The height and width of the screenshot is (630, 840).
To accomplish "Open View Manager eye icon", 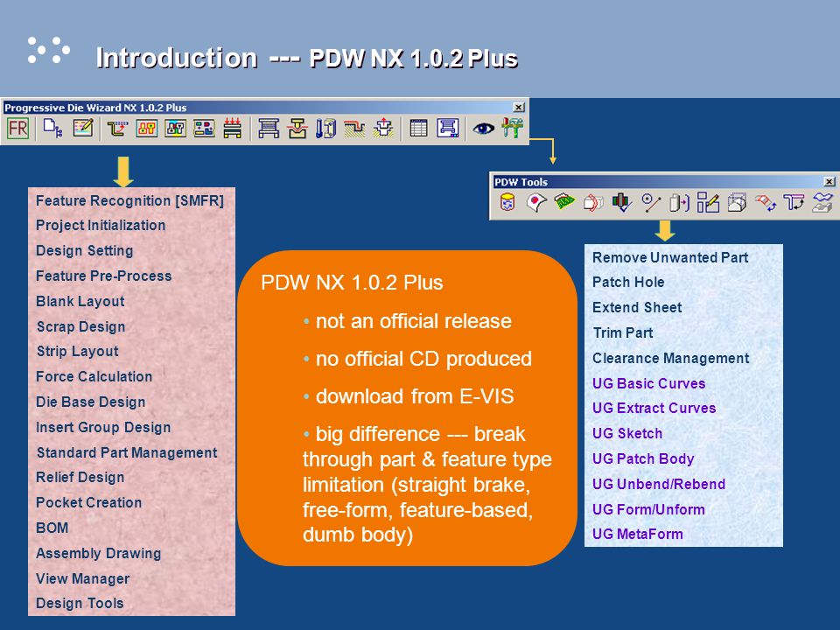I will (x=483, y=129).
